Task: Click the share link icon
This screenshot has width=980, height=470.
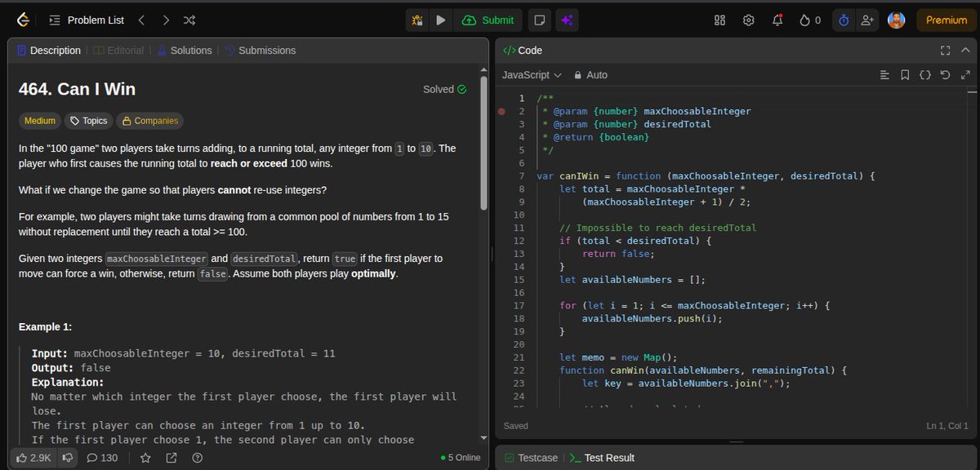Action: 171,458
